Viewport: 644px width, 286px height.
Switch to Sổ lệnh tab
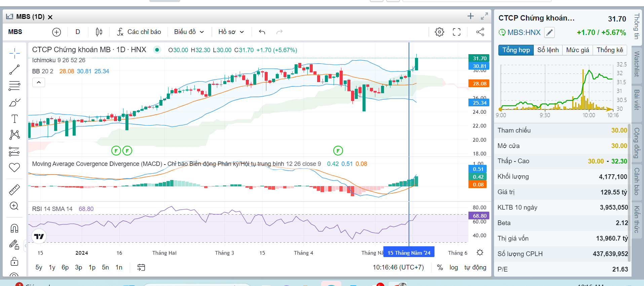tap(548, 50)
